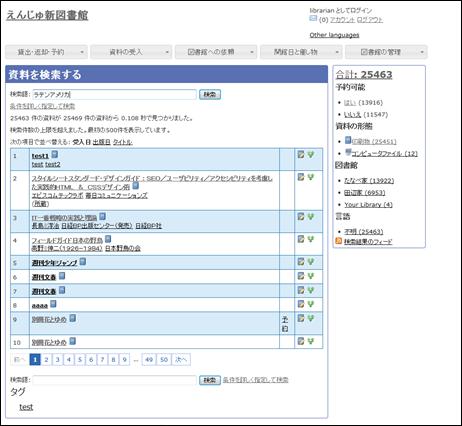
Task: Click the edit icon in row 10
Action: click(301, 341)
